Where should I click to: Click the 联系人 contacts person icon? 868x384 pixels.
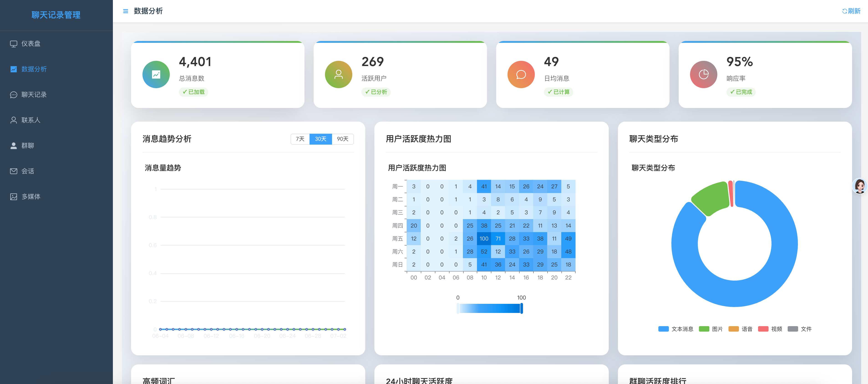tap(13, 120)
